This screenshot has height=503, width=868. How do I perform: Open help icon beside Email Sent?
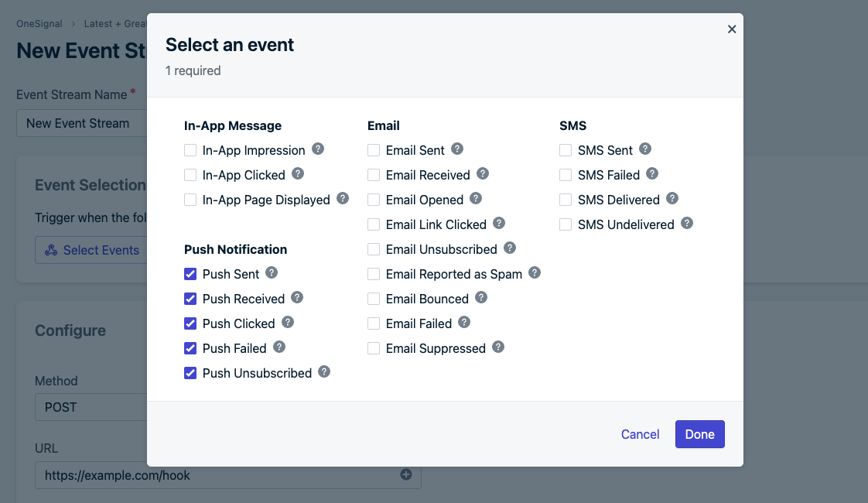pos(457,149)
